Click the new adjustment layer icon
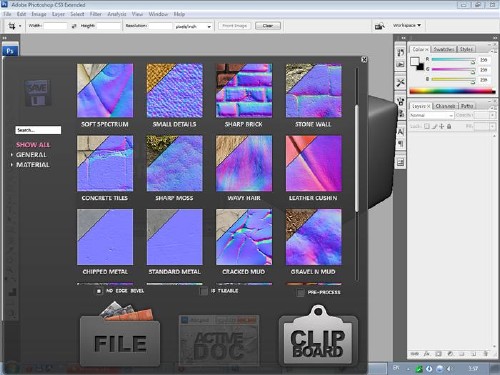Image resolution: width=500 pixels, height=375 pixels. click(450, 354)
